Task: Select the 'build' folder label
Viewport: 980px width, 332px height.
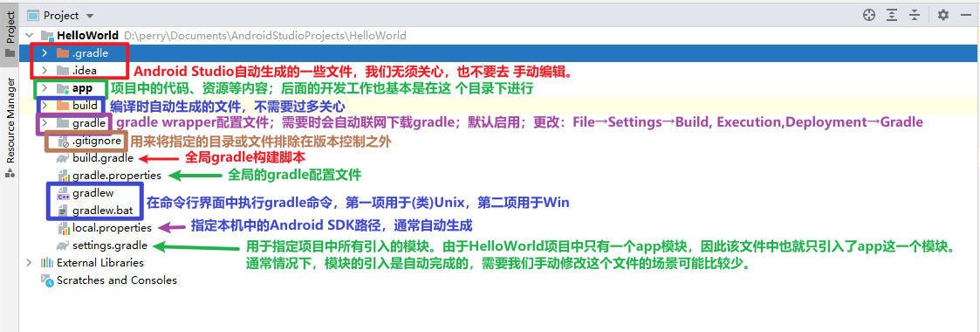Action: click(x=85, y=106)
